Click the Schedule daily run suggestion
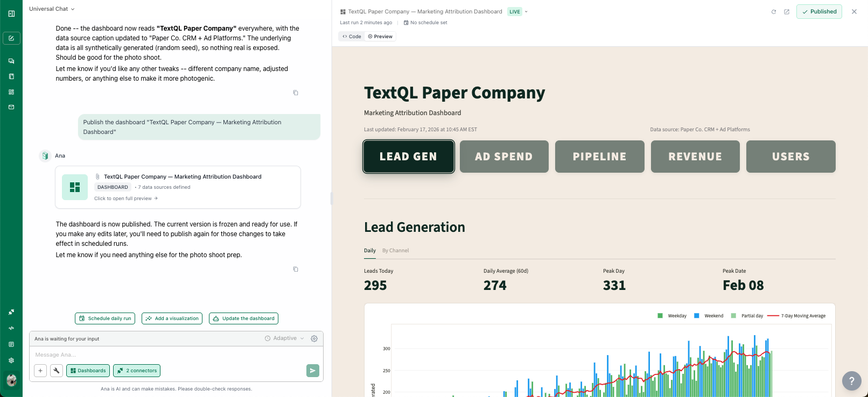Viewport: 868px width, 397px height. 105,318
